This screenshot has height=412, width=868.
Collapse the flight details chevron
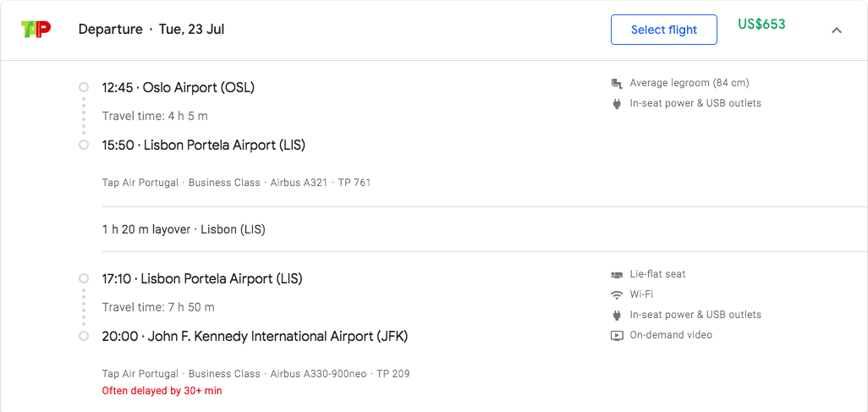click(x=837, y=30)
